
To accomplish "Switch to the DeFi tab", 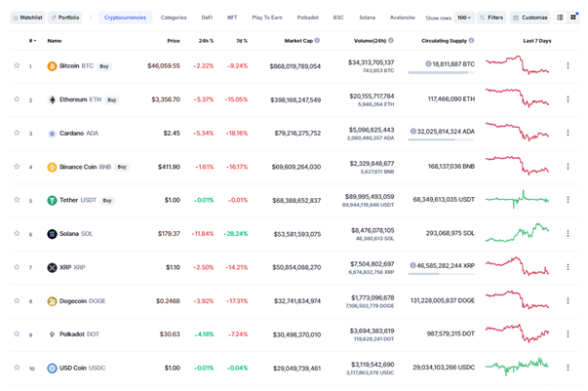I will click(x=207, y=18).
